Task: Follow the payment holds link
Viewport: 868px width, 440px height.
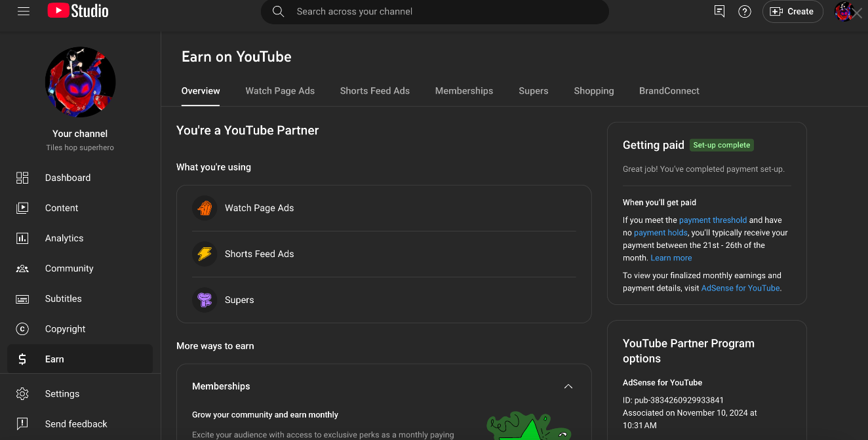Action: click(661, 233)
